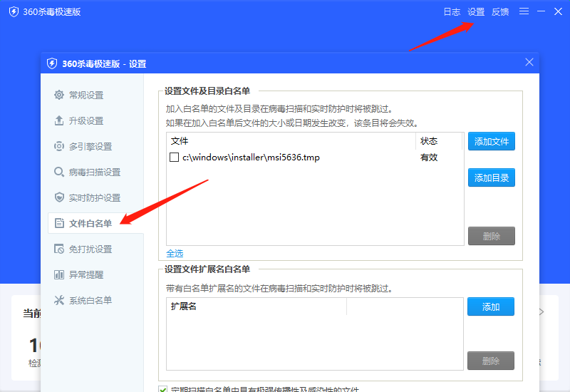Click the engine icon beside 多引擎设置
Viewport: 570px width, 392px height.
pos(59,146)
